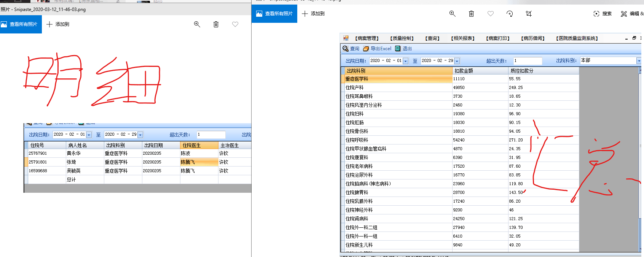Click 出院科别 combo box text 本部
Viewport: 644px width, 257px height.
click(586, 60)
